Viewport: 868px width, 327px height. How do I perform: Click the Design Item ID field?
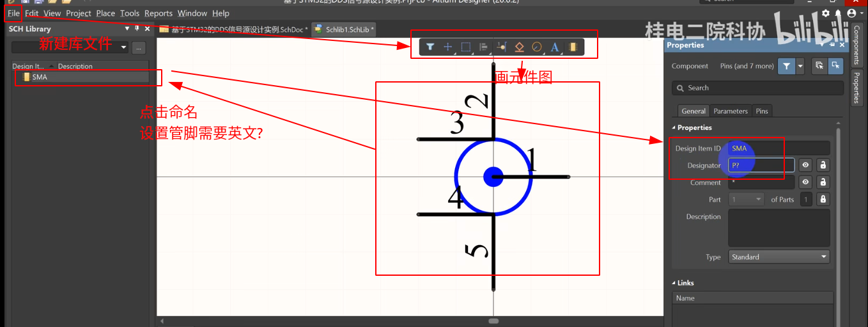pos(779,148)
